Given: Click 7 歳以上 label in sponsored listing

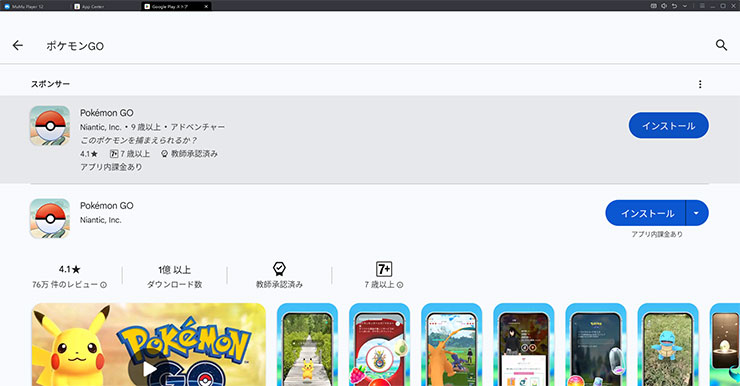Looking at the screenshot, I should coord(135,154).
